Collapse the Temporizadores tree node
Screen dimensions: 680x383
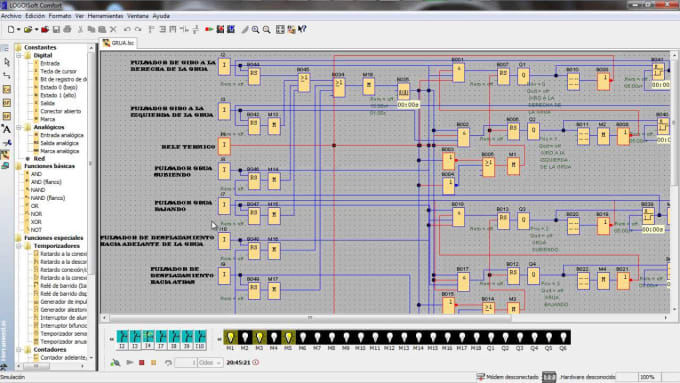point(19,246)
